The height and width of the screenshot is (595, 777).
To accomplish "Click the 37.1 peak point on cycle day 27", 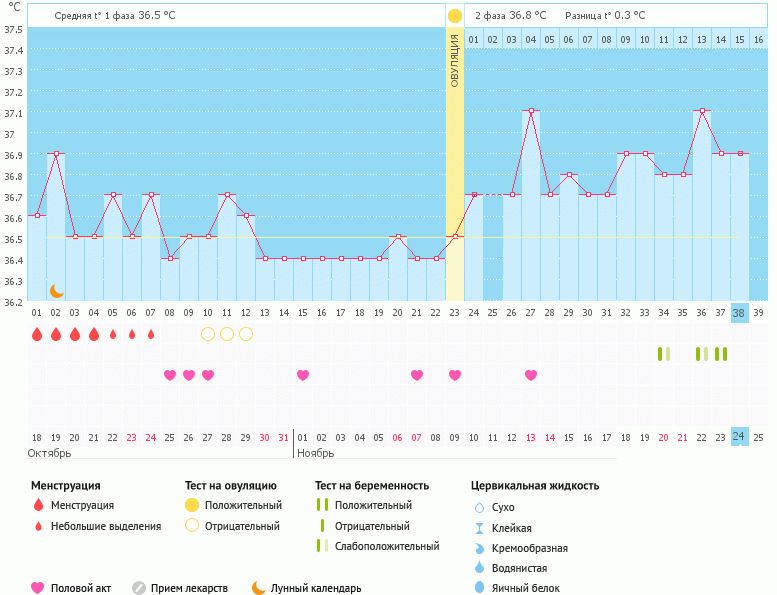I will 531,111.
